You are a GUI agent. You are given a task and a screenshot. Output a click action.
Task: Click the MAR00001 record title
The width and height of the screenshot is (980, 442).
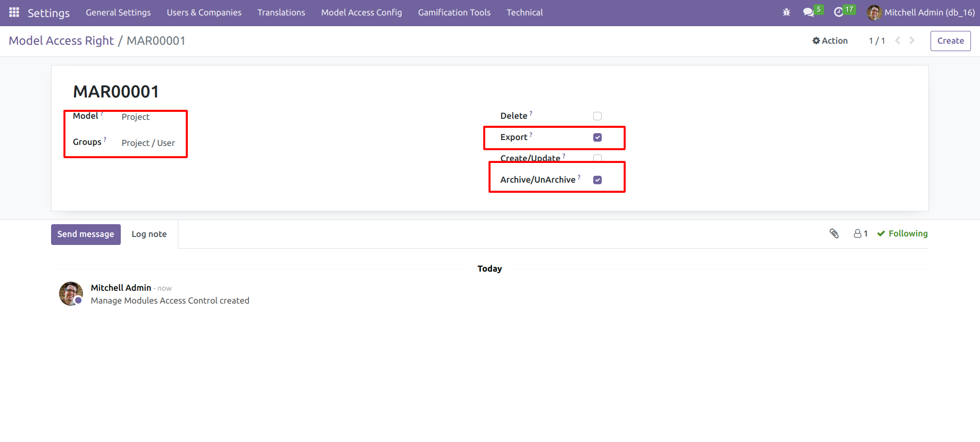(x=116, y=92)
